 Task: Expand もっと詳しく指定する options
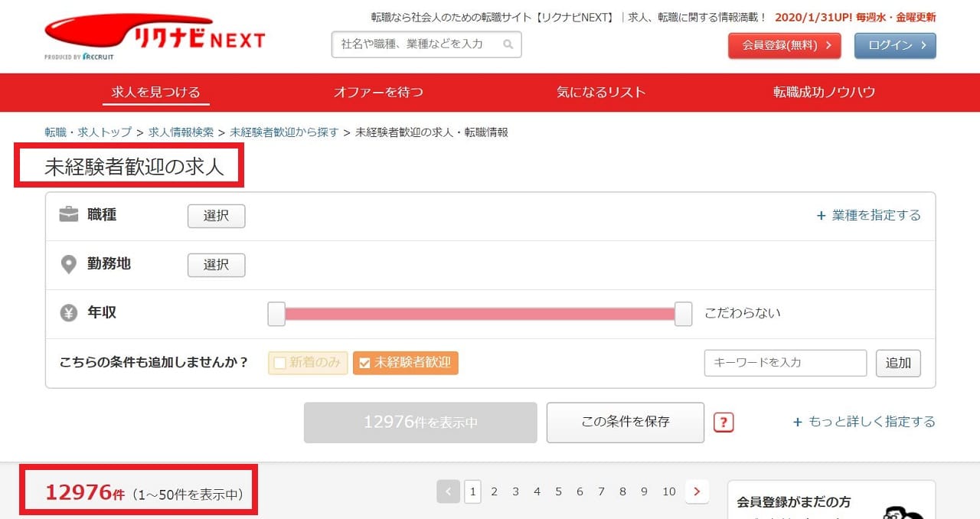point(864,422)
